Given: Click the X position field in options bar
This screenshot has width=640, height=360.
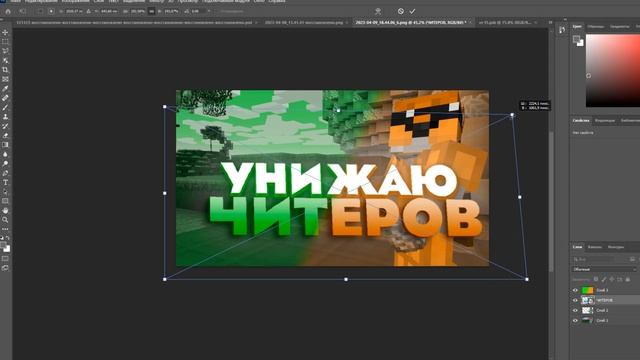Looking at the screenshot, I should [x=73, y=11].
